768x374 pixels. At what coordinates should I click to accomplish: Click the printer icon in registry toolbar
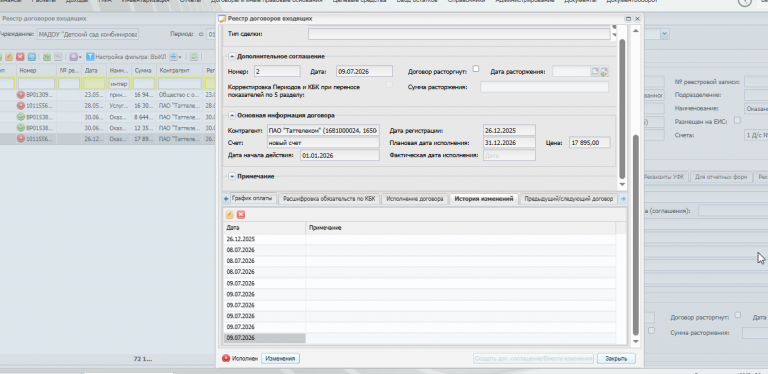[x=173, y=57]
